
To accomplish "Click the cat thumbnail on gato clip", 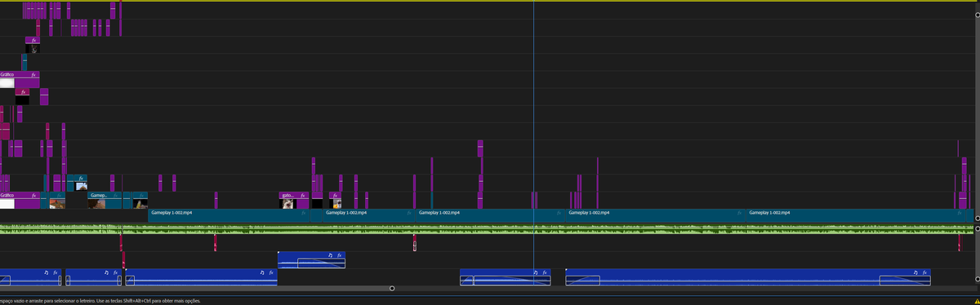I will [x=288, y=204].
